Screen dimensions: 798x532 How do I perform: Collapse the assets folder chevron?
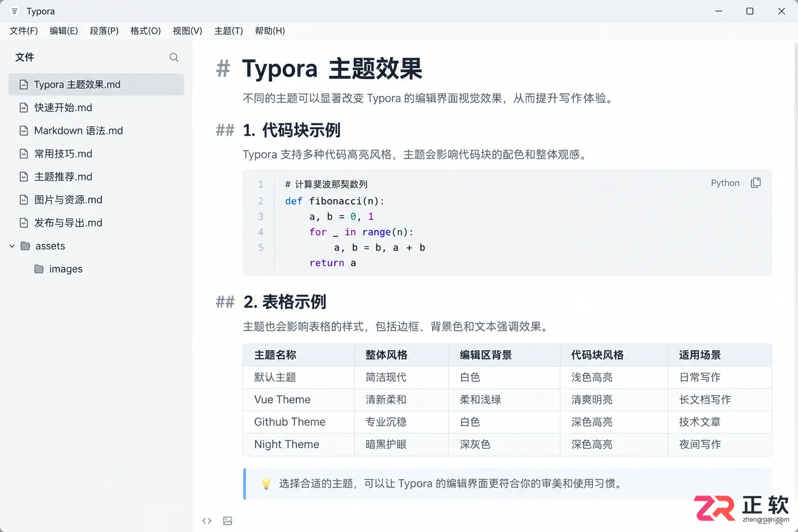coord(12,246)
